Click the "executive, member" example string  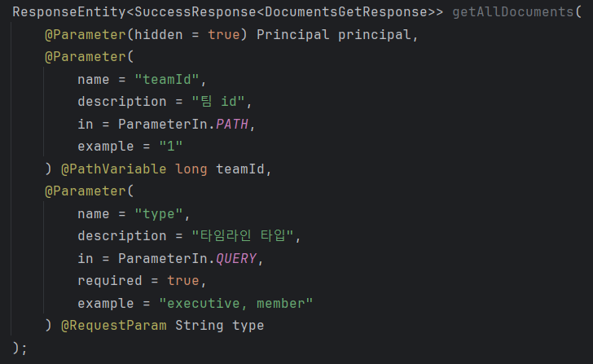point(236,304)
